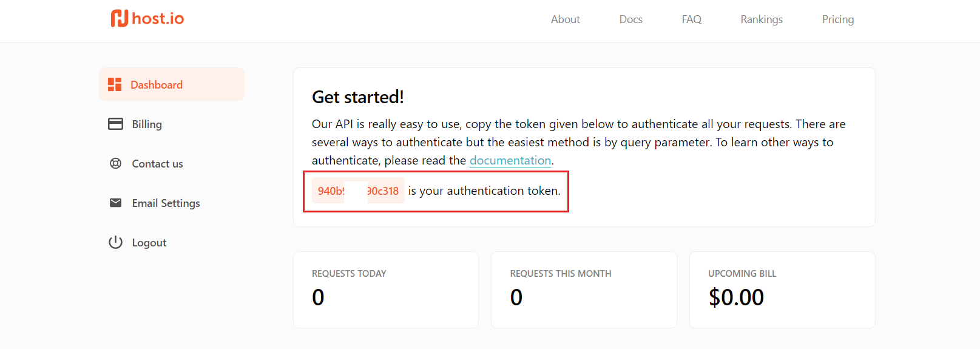Click the Dashboard grid icon
This screenshot has height=349, width=980.
115,84
